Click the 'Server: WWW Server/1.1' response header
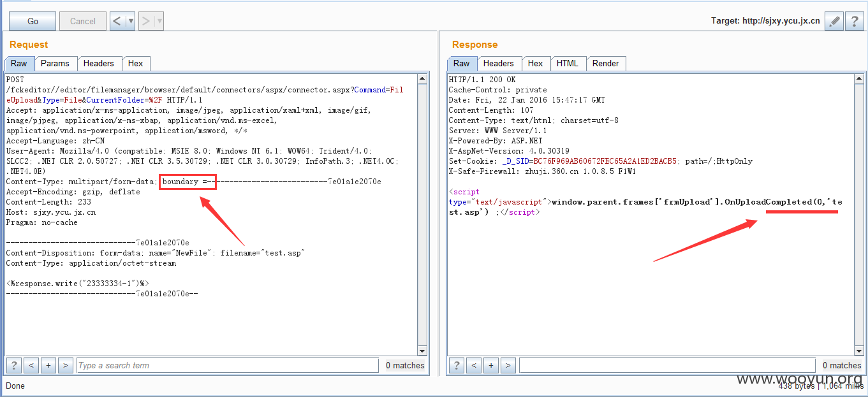Image resolution: width=868 pixels, height=397 pixels. pyautogui.click(x=498, y=131)
